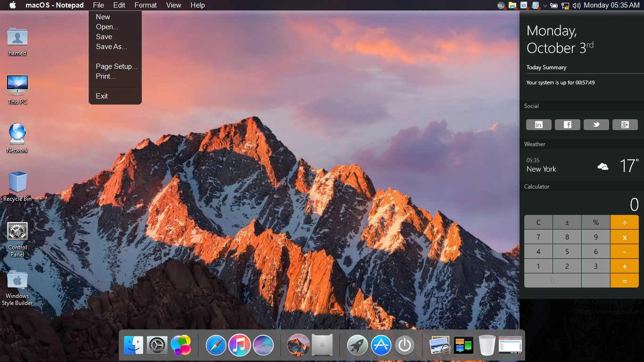Click the Launchpad rocket icon in the dock
Image resolution: width=644 pixels, height=362 pixels.
(x=357, y=345)
